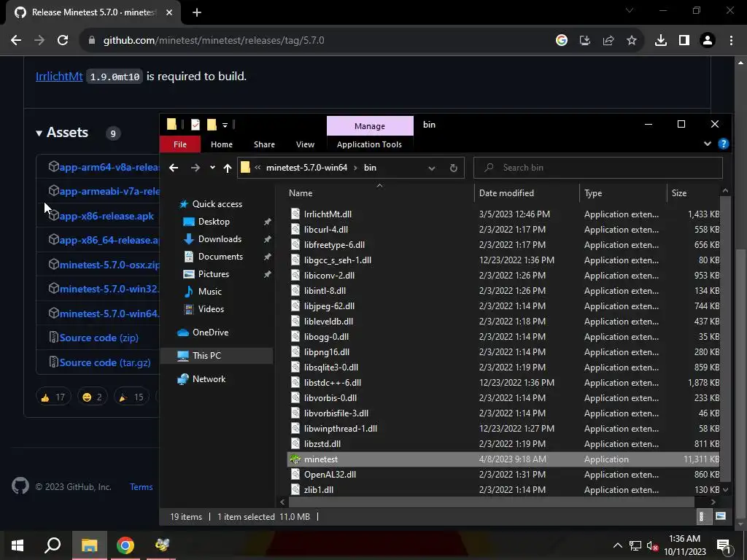This screenshot has width=747, height=560.
Task: Click in the Search bin field
Action: point(598,168)
